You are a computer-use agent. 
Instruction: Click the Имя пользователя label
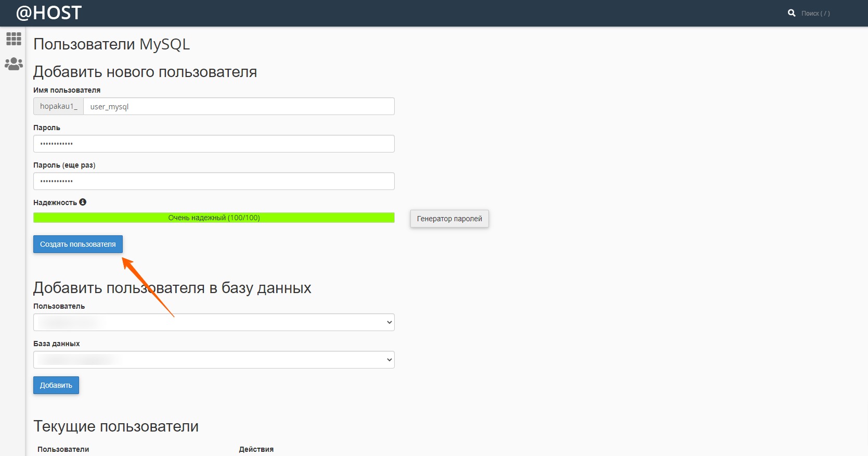click(67, 90)
